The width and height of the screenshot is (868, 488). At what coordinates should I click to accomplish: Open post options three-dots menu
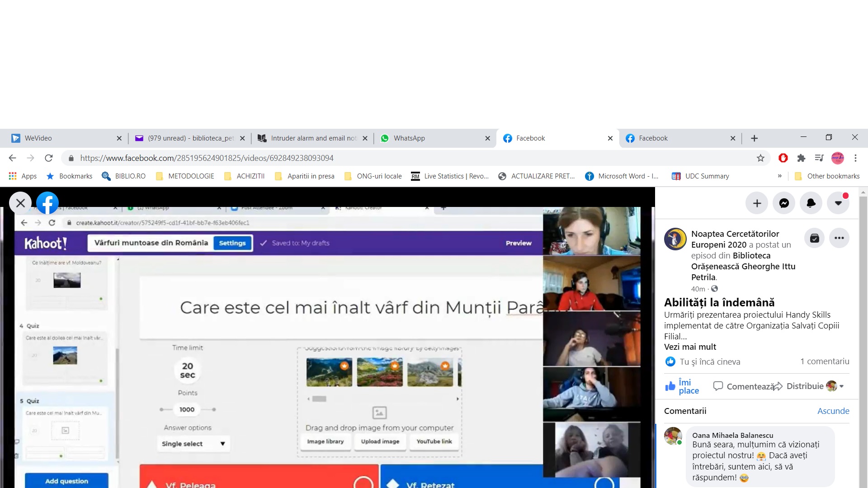(x=839, y=238)
